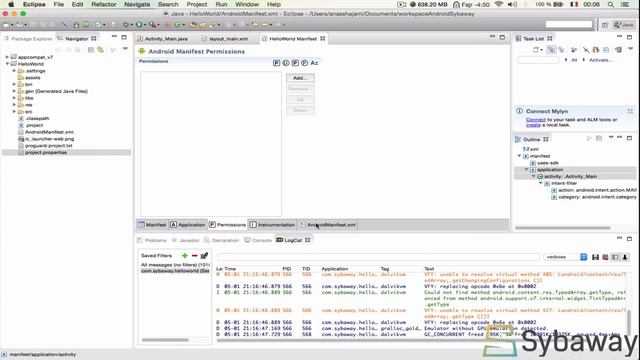Collapse the HelloWorld project
This screenshot has height=360, width=640.
tap(7, 64)
